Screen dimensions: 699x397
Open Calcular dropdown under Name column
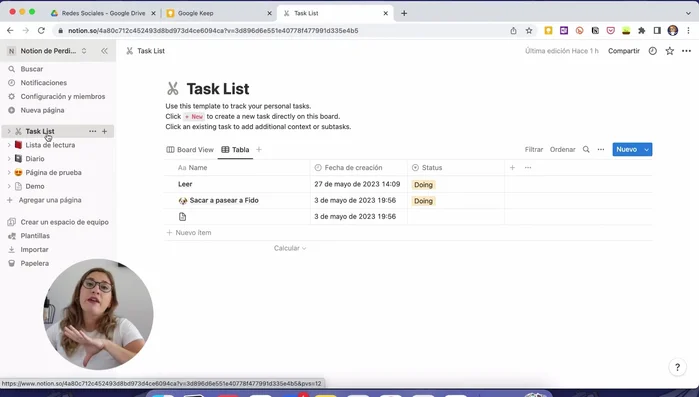(290, 248)
